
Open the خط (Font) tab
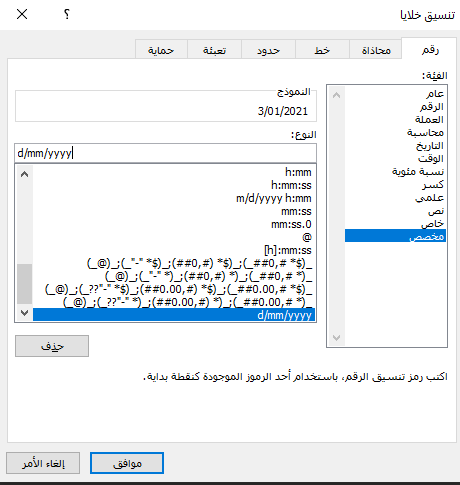(322, 50)
